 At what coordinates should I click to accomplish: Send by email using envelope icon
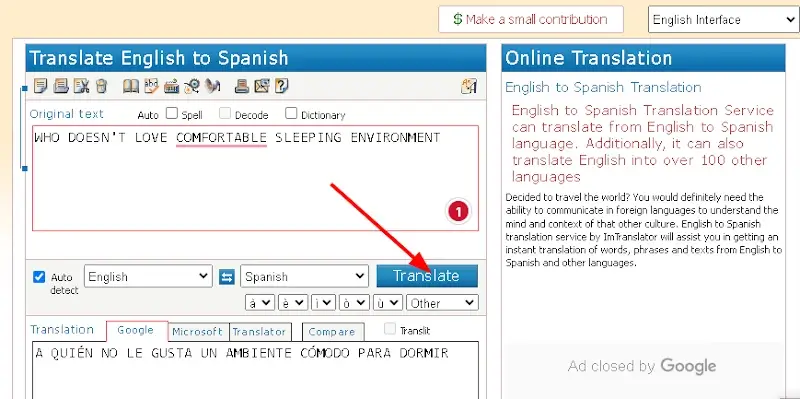pyautogui.click(x=262, y=85)
